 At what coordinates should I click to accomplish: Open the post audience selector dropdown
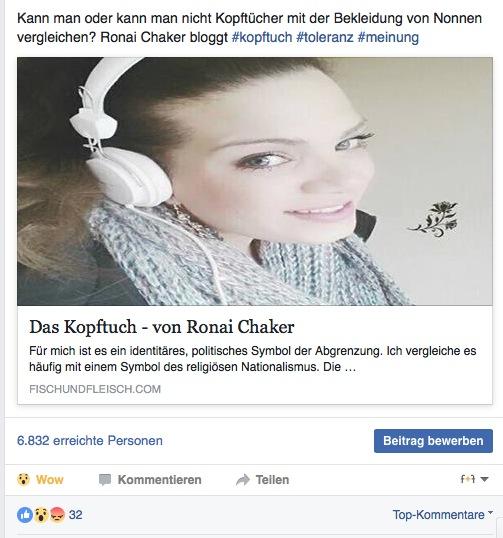[x=474, y=479]
